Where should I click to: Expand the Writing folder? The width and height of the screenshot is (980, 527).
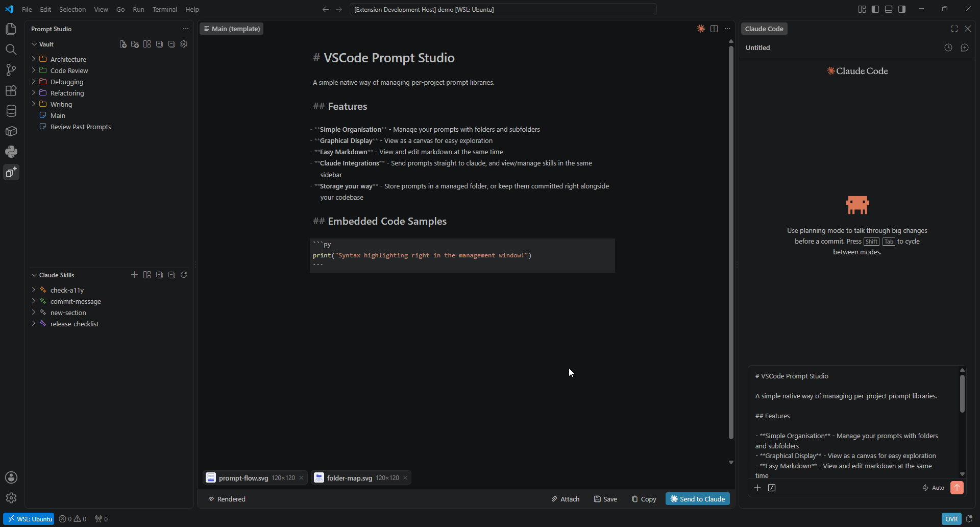coord(34,104)
